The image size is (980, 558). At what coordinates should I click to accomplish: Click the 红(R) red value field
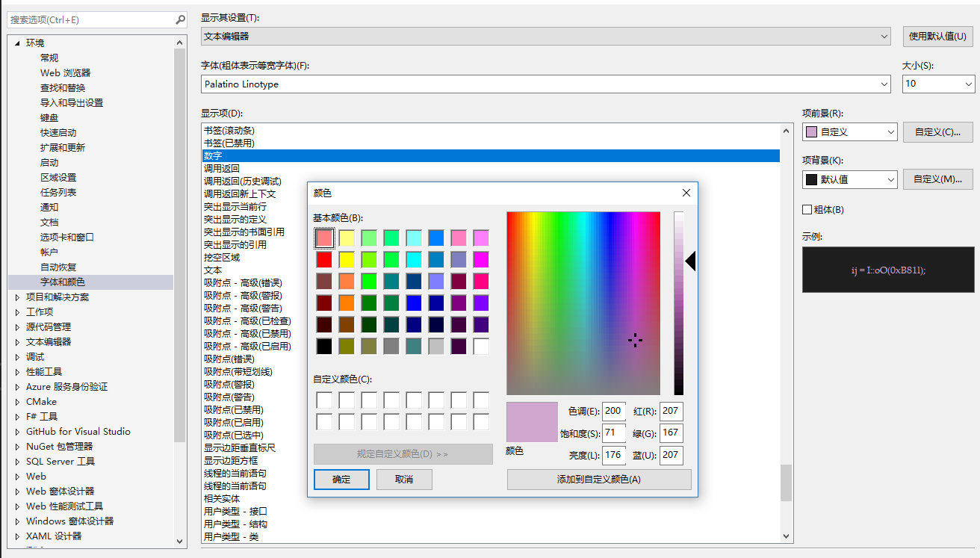pos(672,411)
